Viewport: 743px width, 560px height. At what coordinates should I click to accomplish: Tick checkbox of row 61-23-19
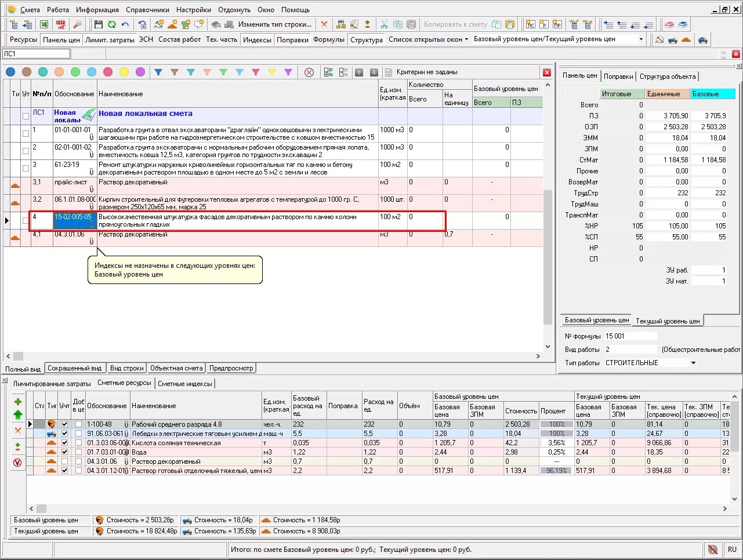pyautogui.click(x=26, y=168)
